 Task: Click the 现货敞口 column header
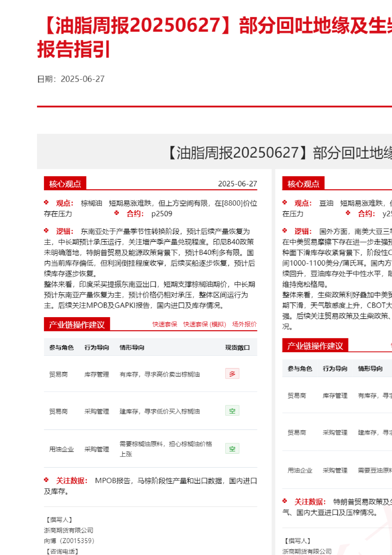(237, 348)
